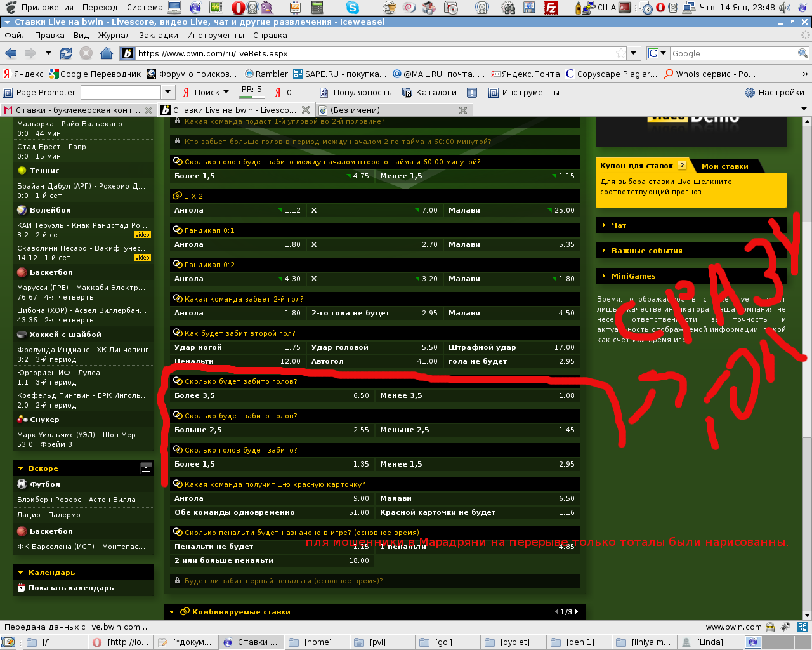Click the video badge for Сканволини Песаро match
812x650 pixels.
click(142, 258)
